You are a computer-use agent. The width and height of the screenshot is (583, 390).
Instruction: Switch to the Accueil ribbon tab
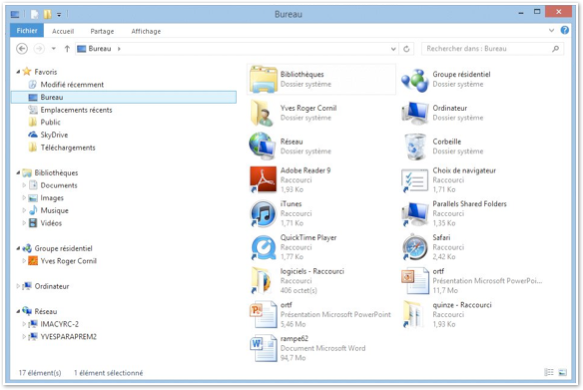63,31
